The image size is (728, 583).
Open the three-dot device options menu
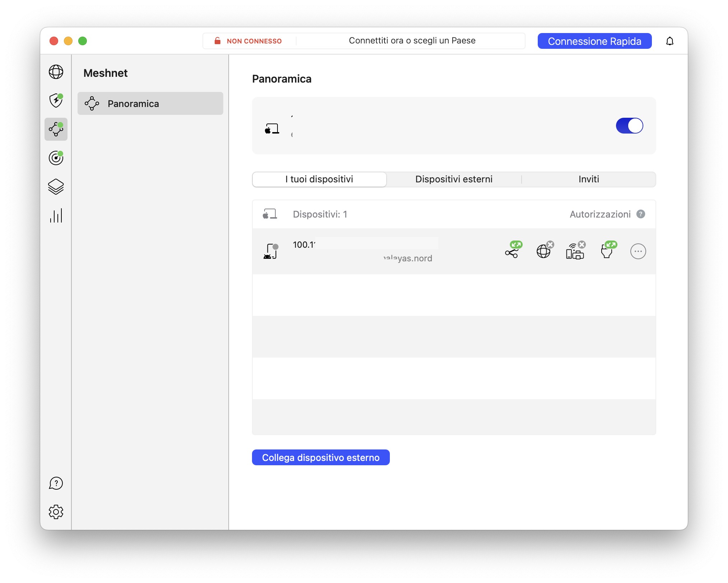(638, 251)
